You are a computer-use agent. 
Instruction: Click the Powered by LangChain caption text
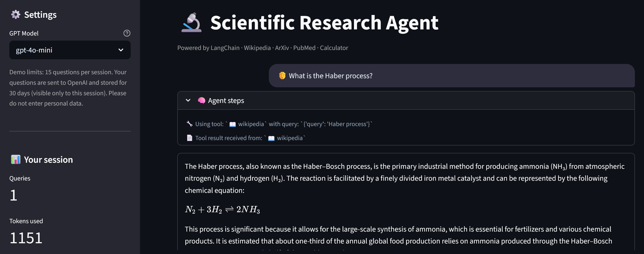tap(262, 48)
